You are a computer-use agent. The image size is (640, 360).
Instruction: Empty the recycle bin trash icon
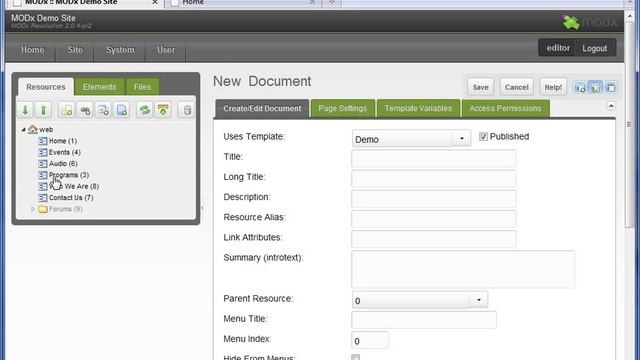point(187,110)
